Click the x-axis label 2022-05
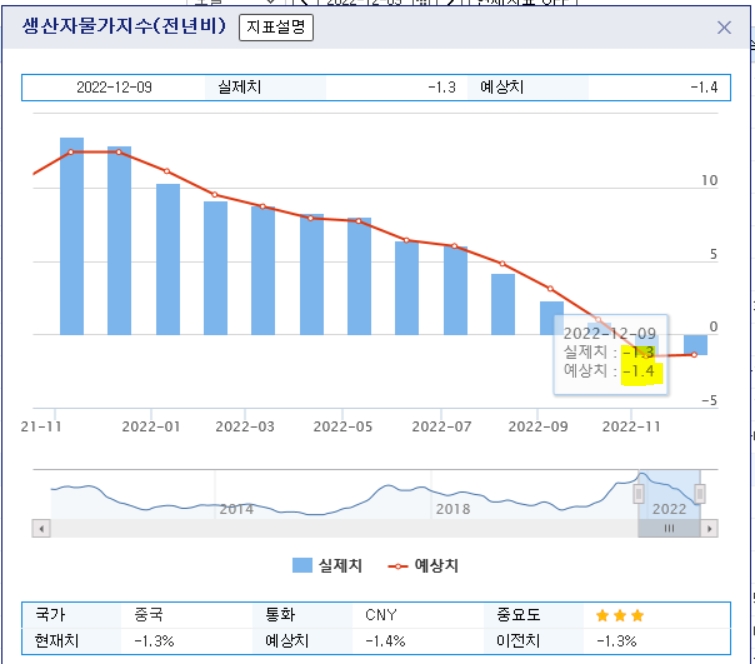The width and height of the screenshot is (755, 664). coord(343,427)
